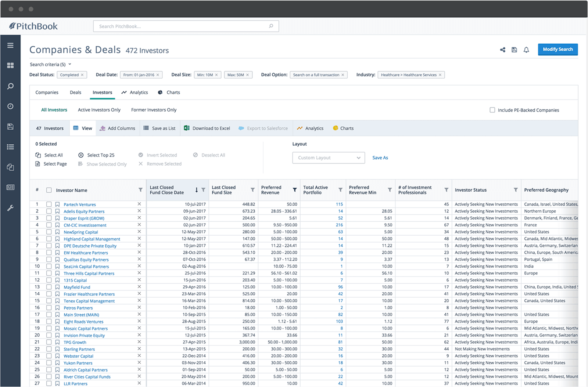Click Download to Excel

tap(207, 128)
